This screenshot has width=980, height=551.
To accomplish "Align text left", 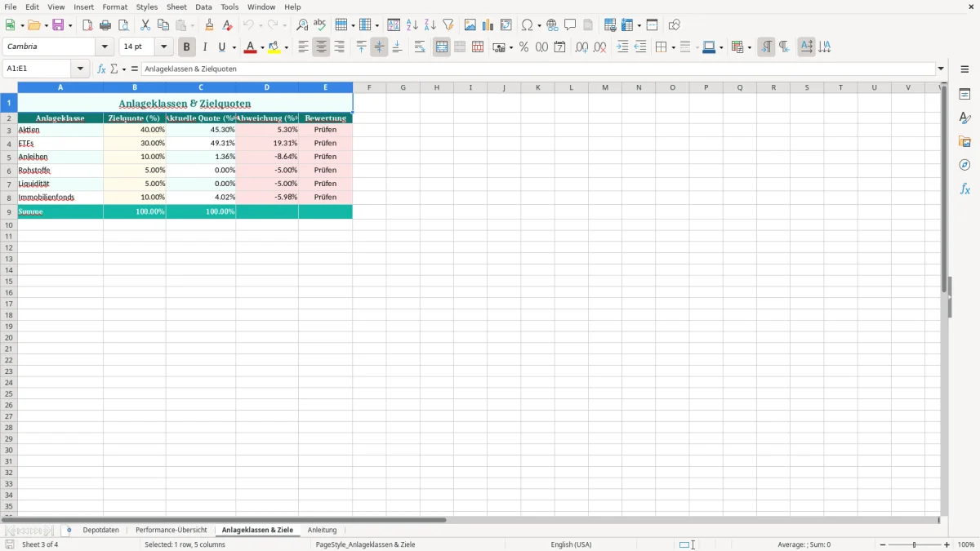I will (304, 47).
